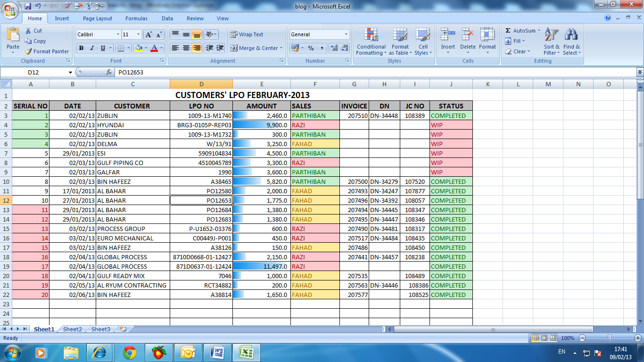Shrink font size with smaller A
The height and width of the screenshot is (362, 644).
(x=159, y=34)
